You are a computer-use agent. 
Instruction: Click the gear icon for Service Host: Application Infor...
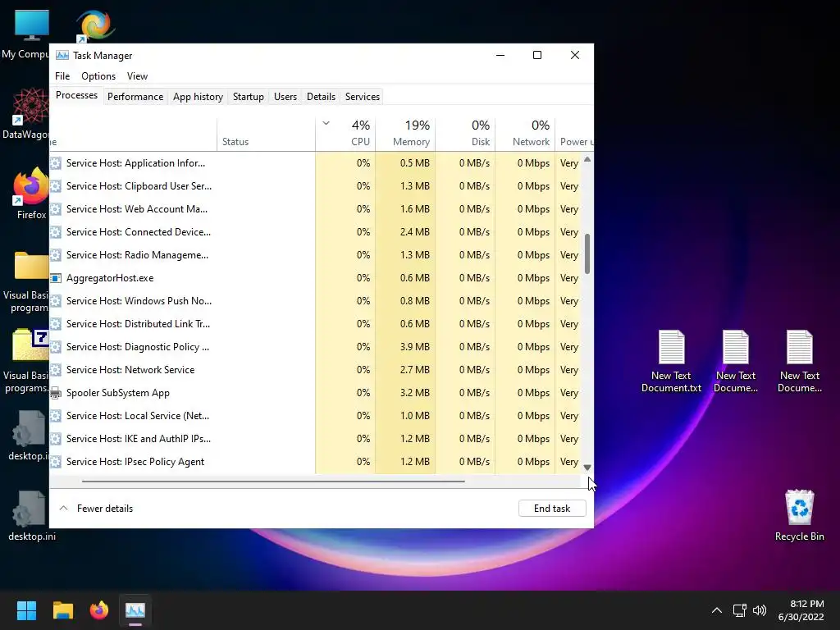pos(56,163)
